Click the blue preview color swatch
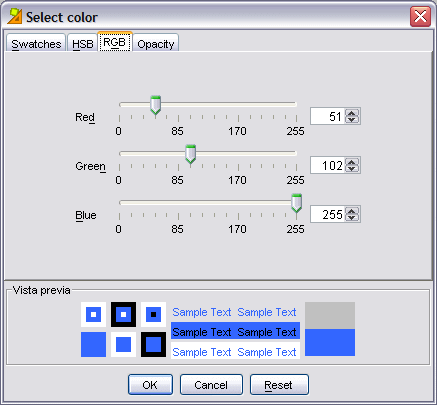Image resolution: width=437 pixels, height=405 pixels. [330, 342]
